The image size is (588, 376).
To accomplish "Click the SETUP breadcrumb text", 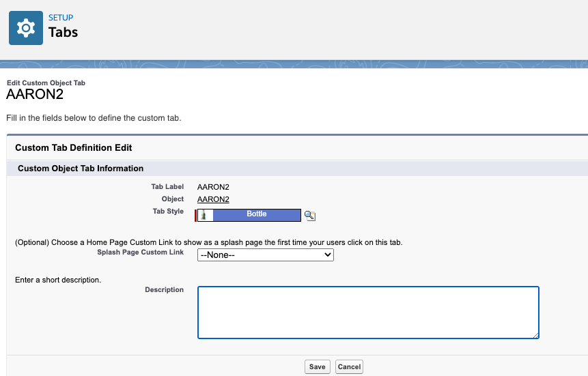I will (x=61, y=18).
